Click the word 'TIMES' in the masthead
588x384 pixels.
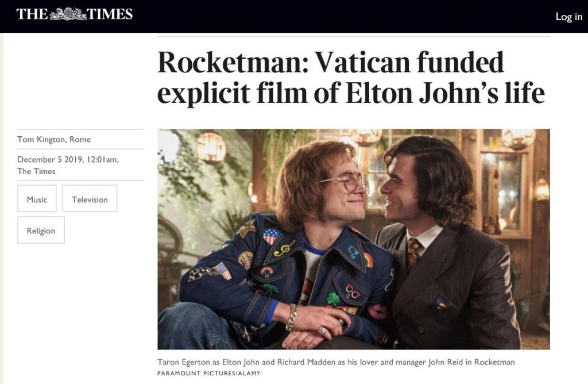[x=110, y=14]
